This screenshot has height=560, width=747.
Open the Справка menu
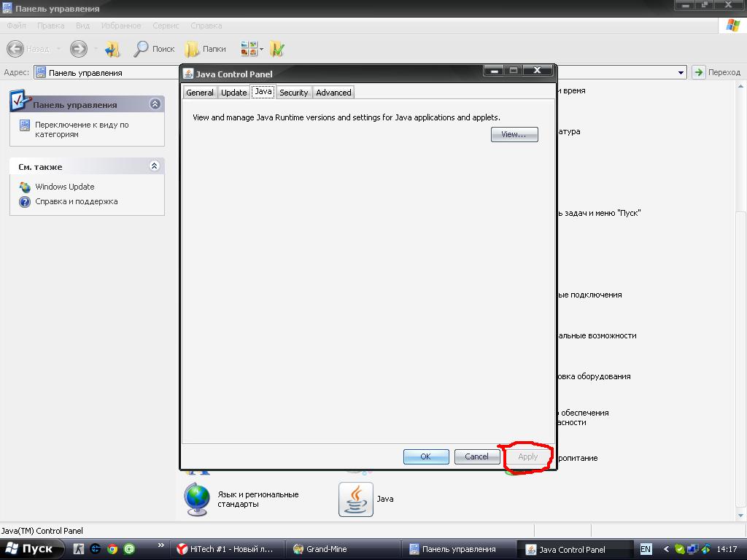pos(206,26)
